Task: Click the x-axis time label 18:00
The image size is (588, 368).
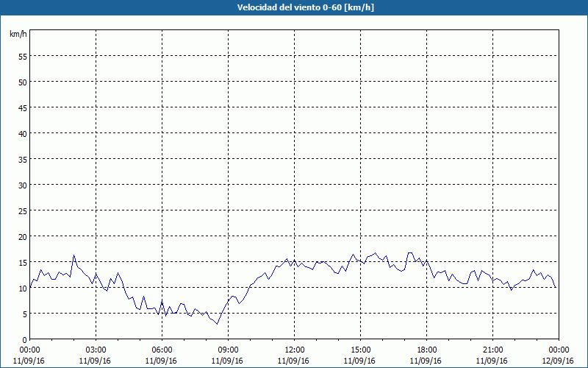Action: [x=427, y=350]
